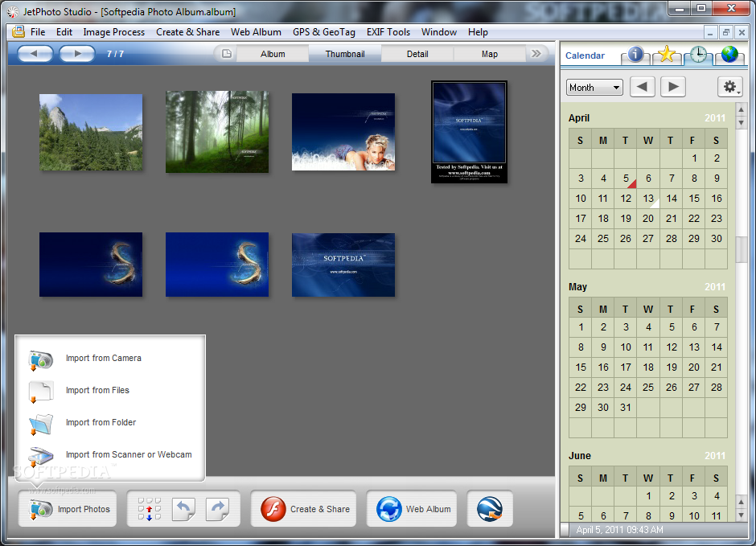Switch to the Album view tab

273,54
